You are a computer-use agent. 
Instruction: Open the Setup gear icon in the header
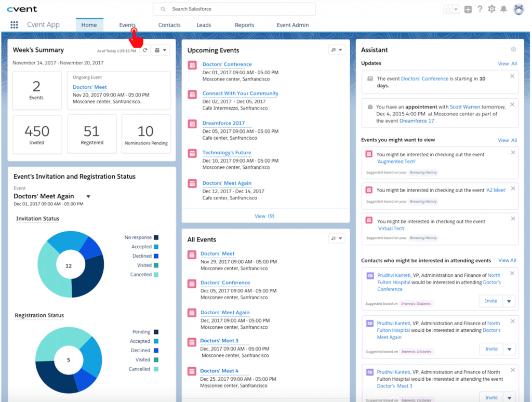tap(491, 9)
